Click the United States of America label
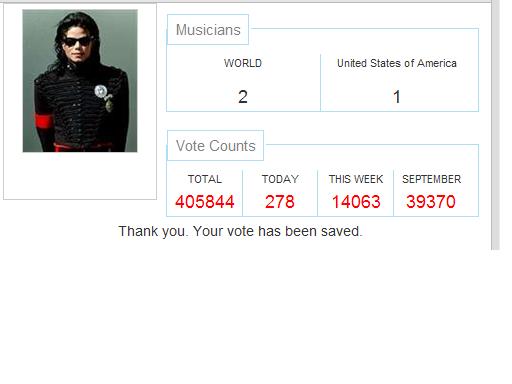Viewport: 512px width, 384px height. coord(397,63)
